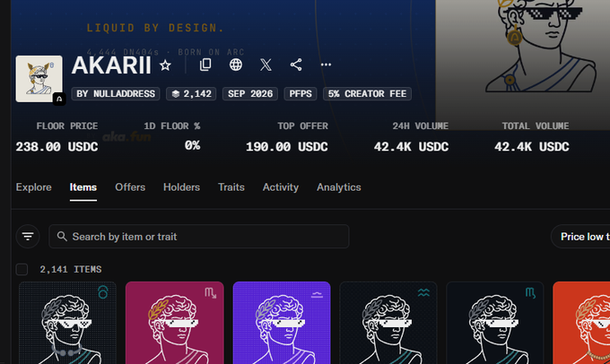The height and width of the screenshot is (364, 610).
Task: Open the Price low to high sort dropdown
Action: tap(580, 237)
